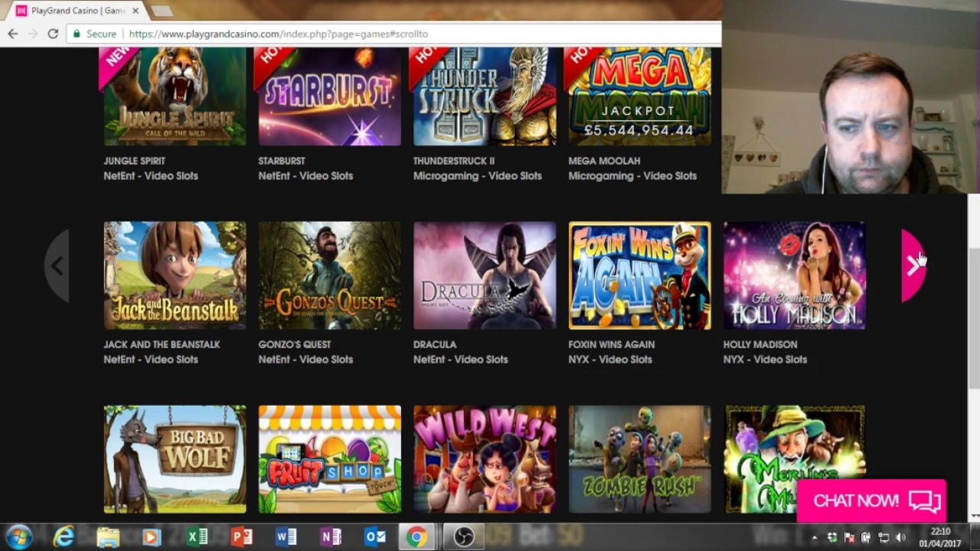Viewport: 980px width, 551px height.
Task: Open the Thunderstruck II game thumbnail
Action: point(485,96)
